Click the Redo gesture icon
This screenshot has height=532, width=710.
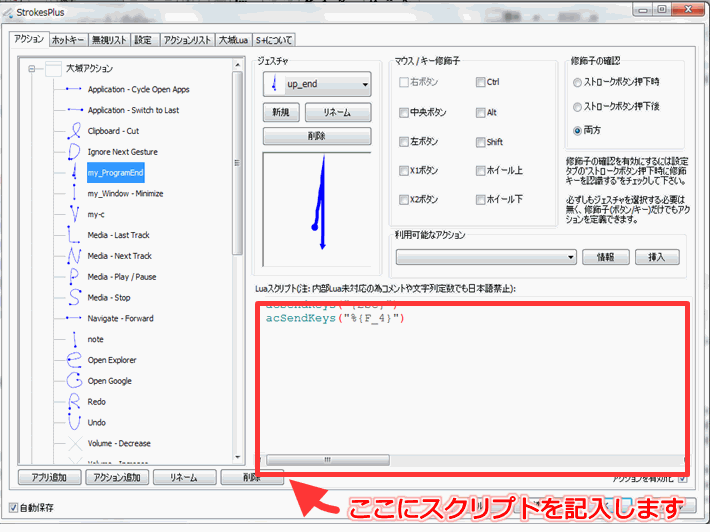pos(72,402)
